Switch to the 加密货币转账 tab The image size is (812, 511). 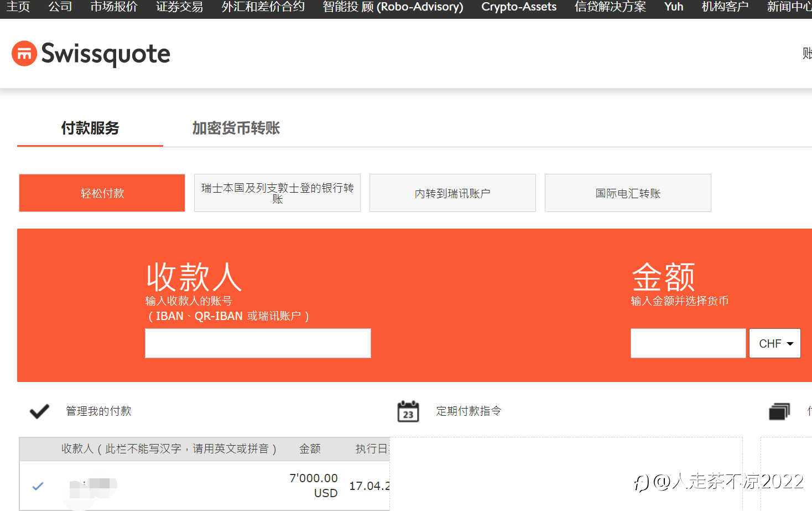(x=236, y=128)
